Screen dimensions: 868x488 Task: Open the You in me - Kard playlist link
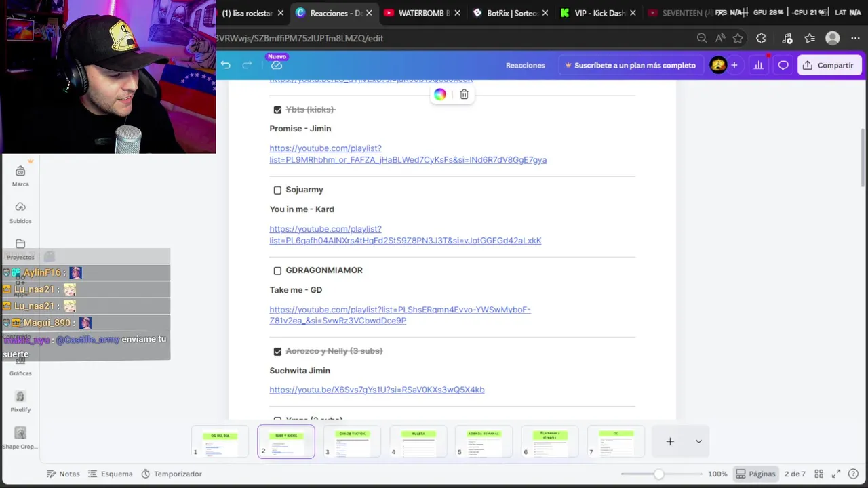(406, 235)
